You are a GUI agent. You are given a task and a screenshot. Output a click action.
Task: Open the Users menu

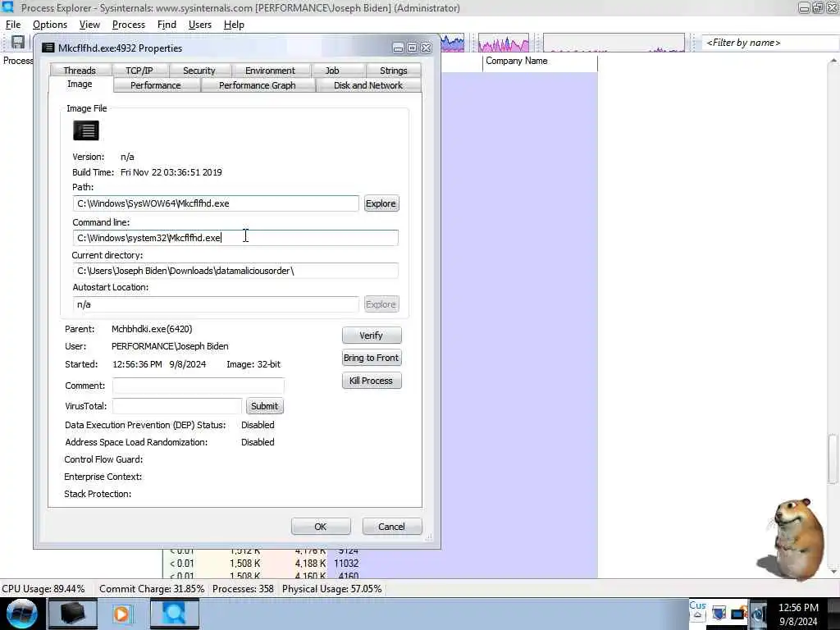pyautogui.click(x=200, y=25)
